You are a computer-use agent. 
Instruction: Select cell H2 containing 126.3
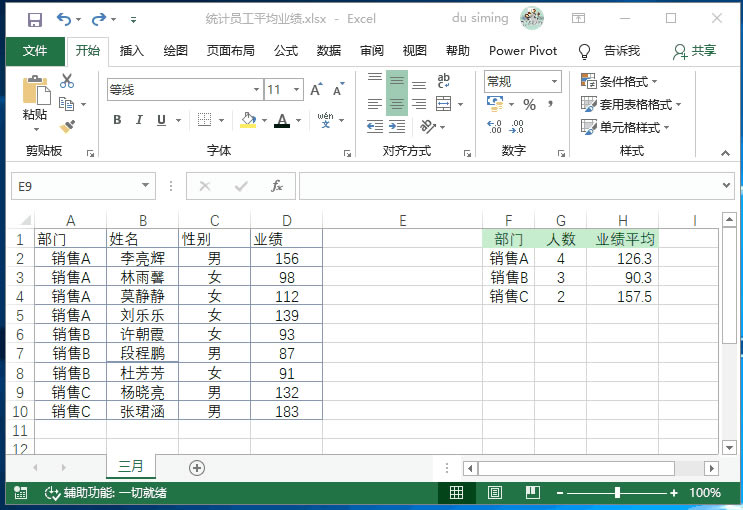click(x=622, y=258)
